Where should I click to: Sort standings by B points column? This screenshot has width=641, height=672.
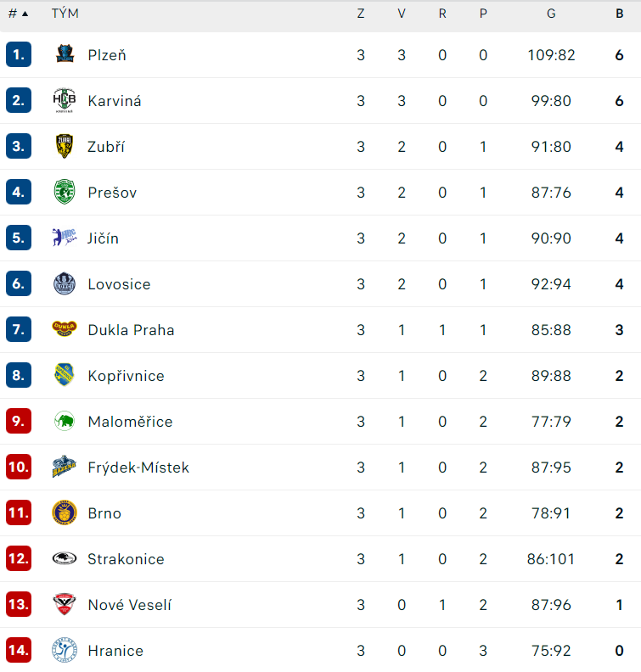(619, 14)
